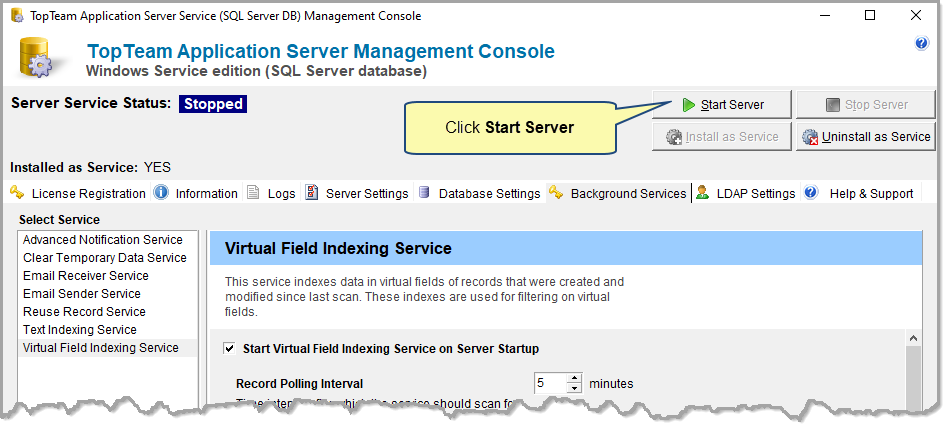Open the Server Settings tab
The width and height of the screenshot is (946, 433).
358,194
